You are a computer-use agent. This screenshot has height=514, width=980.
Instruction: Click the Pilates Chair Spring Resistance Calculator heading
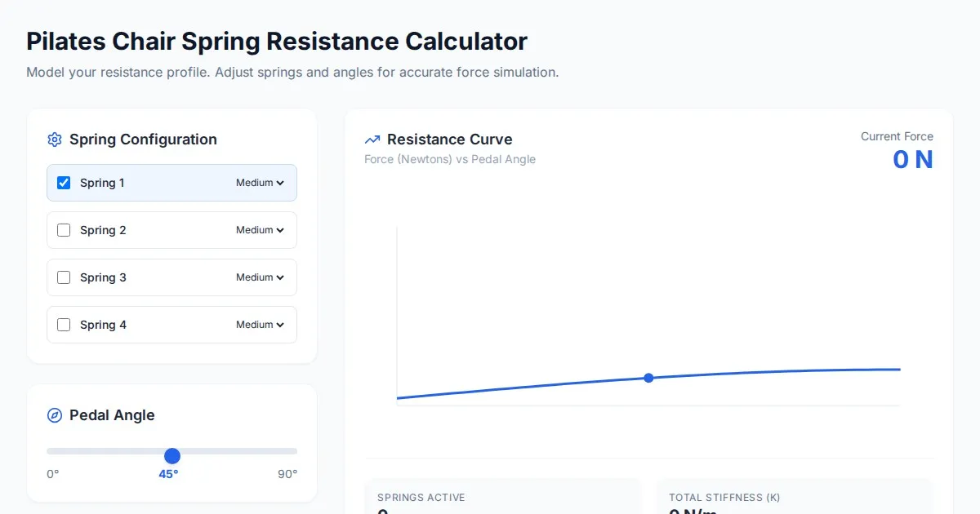(x=277, y=42)
